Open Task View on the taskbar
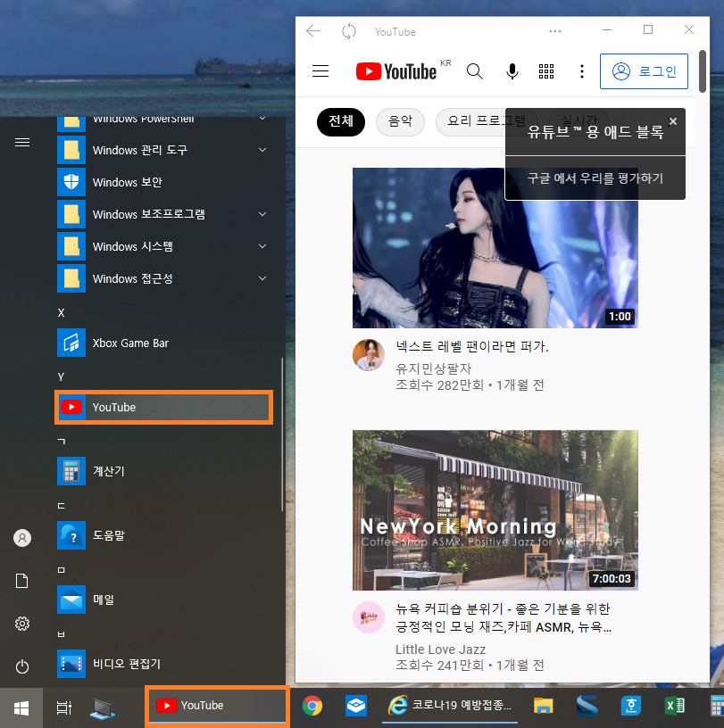Screen dimensions: 724x728 click(64, 707)
